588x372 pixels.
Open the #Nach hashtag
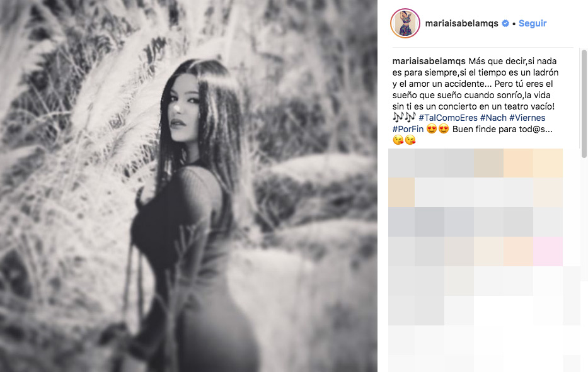[x=493, y=118]
